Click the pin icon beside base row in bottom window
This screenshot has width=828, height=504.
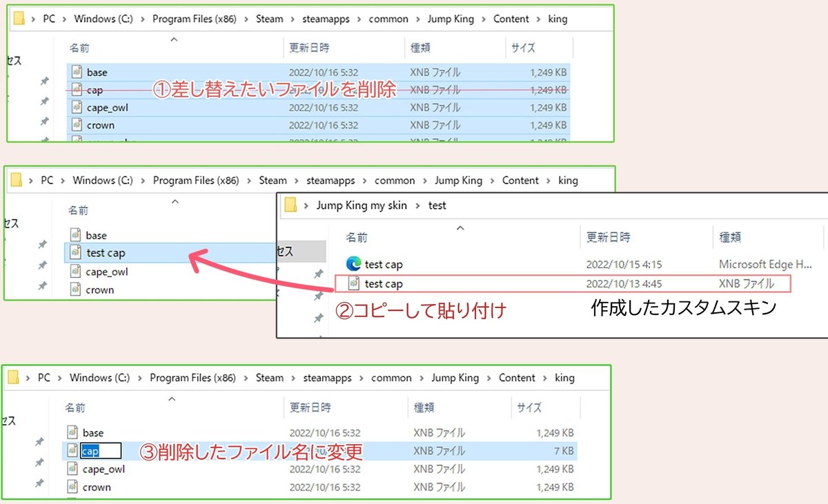pyautogui.click(x=40, y=442)
